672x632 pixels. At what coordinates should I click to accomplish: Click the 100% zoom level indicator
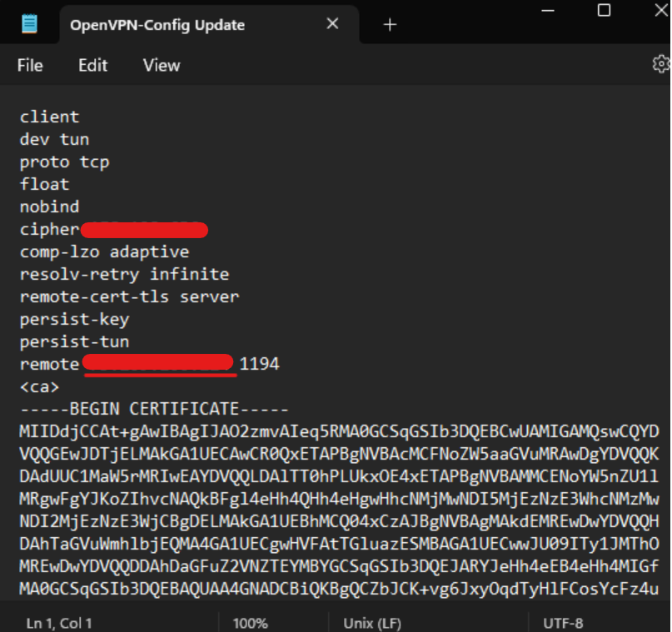[x=251, y=623]
